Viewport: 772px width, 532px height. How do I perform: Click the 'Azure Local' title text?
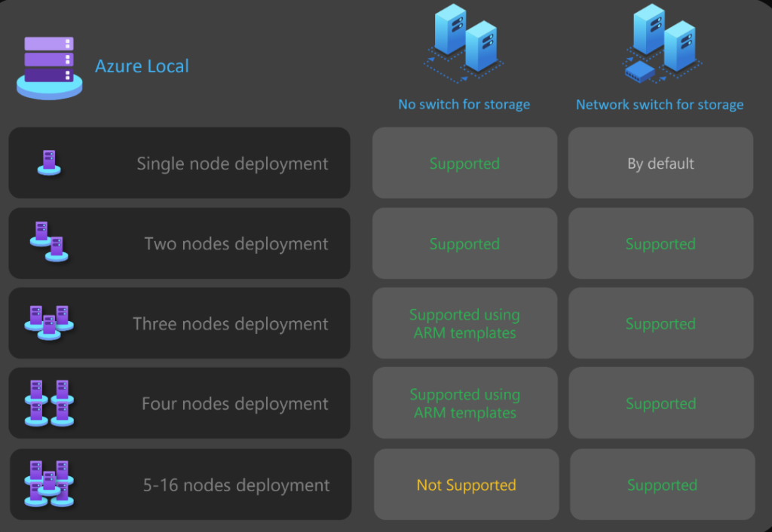(x=142, y=66)
